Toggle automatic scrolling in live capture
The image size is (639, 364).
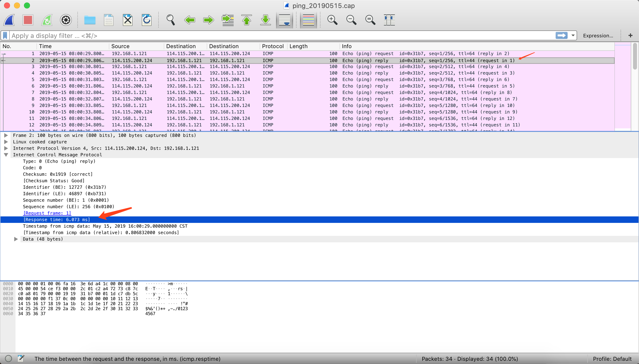[284, 20]
